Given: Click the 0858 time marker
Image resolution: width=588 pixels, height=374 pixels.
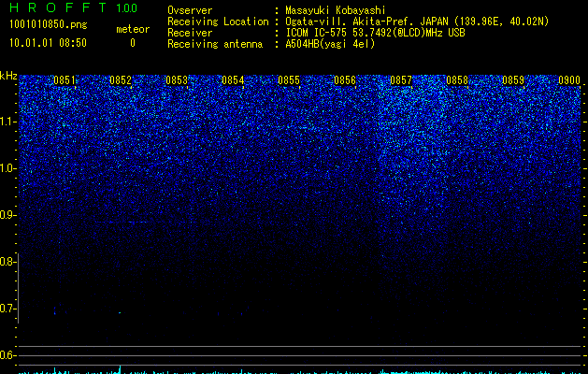Looking at the screenshot, I should pyautogui.click(x=457, y=80).
